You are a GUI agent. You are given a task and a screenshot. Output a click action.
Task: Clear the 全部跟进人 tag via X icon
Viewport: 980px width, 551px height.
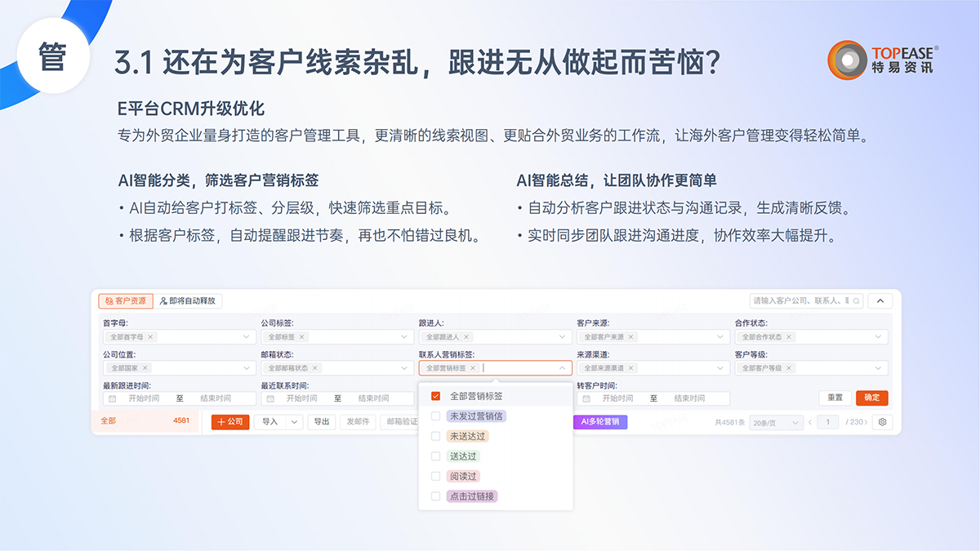466,337
